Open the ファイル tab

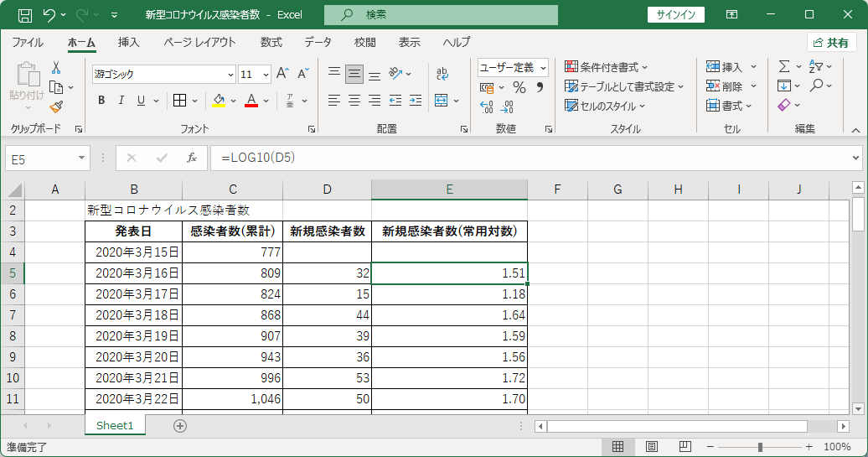[x=28, y=43]
